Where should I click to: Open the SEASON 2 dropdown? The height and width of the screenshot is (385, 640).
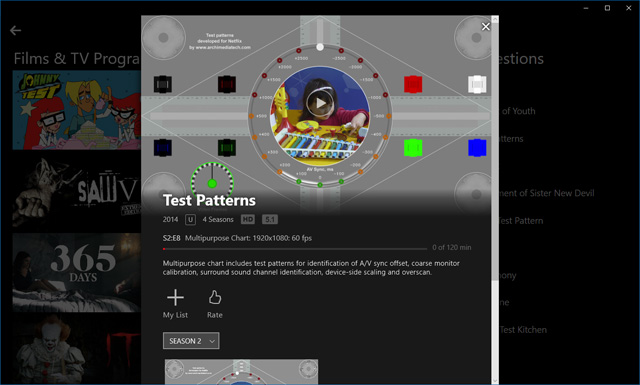[191, 341]
